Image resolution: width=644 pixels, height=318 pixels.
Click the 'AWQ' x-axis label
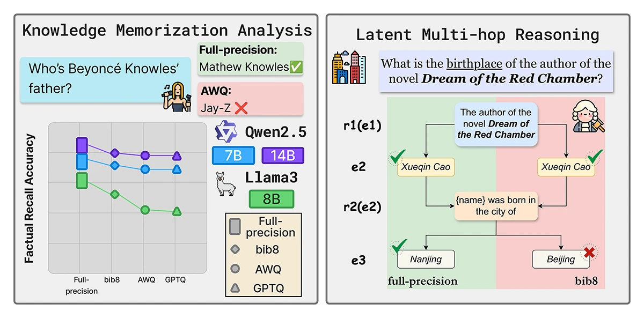[x=146, y=280]
